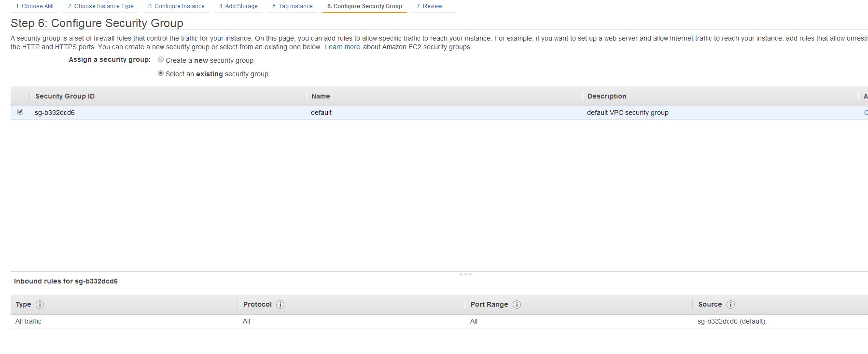Image resolution: width=868 pixels, height=354 pixels.
Task: Go to 5. Tag Instance step
Action: (x=293, y=6)
